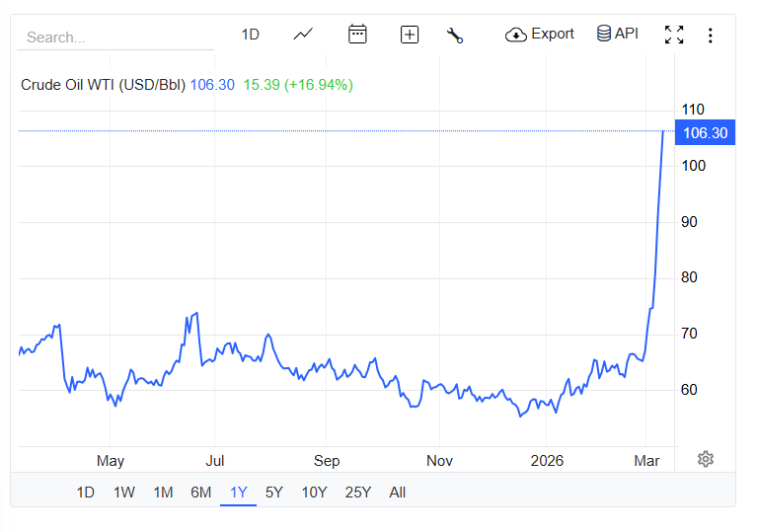This screenshot has width=757, height=532.
Task: Click the 80 y-axis label
Action: pos(689,277)
